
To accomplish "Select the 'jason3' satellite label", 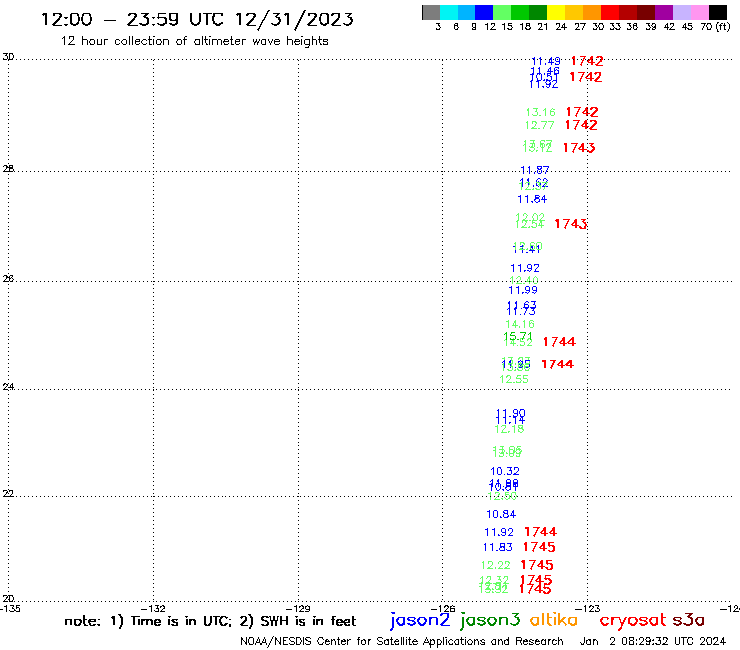I will 490,620.
